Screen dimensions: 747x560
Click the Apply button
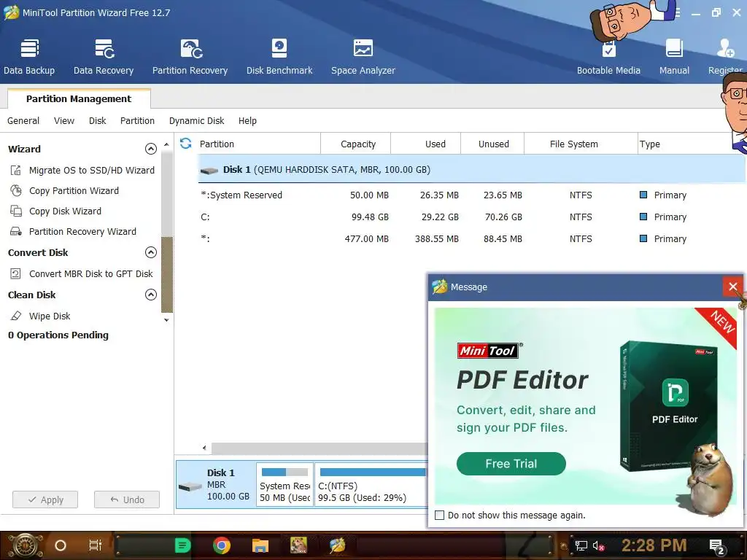(x=45, y=499)
